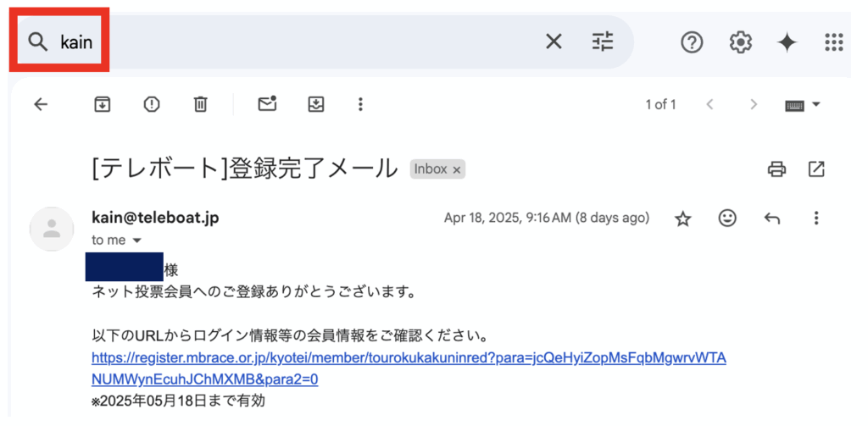Toggle the star on this message
The width and height of the screenshot is (868, 426).
click(682, 219)
